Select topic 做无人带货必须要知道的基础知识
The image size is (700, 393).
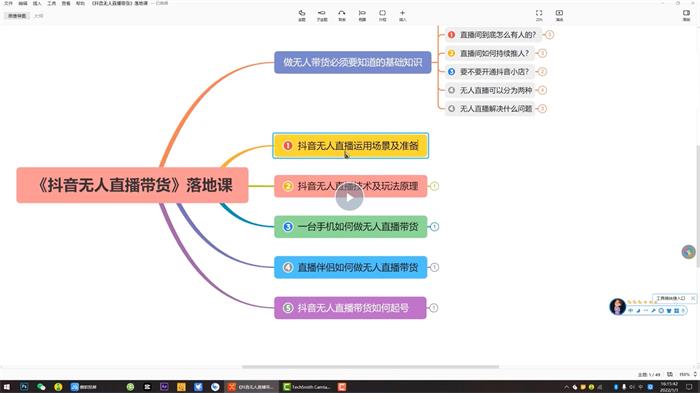pyautogui.click(x=353, y=62)
